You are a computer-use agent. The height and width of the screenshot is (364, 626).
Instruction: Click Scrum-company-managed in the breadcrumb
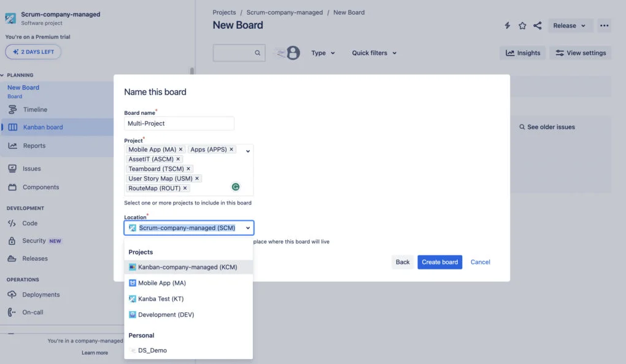click(x=285, y=12)
